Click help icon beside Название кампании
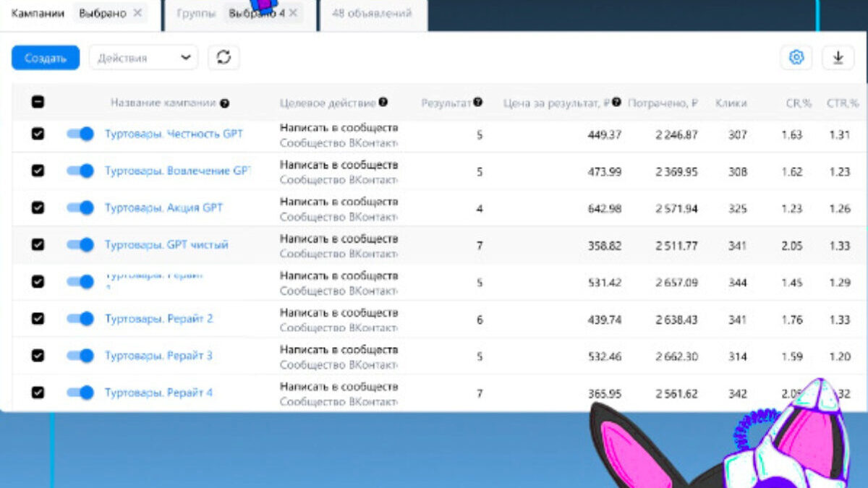Image resolution: width=868 pixels, height=488 pixels. click(225, 103)
